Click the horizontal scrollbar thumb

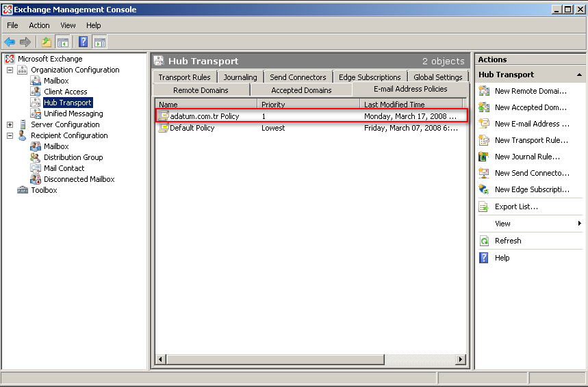point(275,359)
